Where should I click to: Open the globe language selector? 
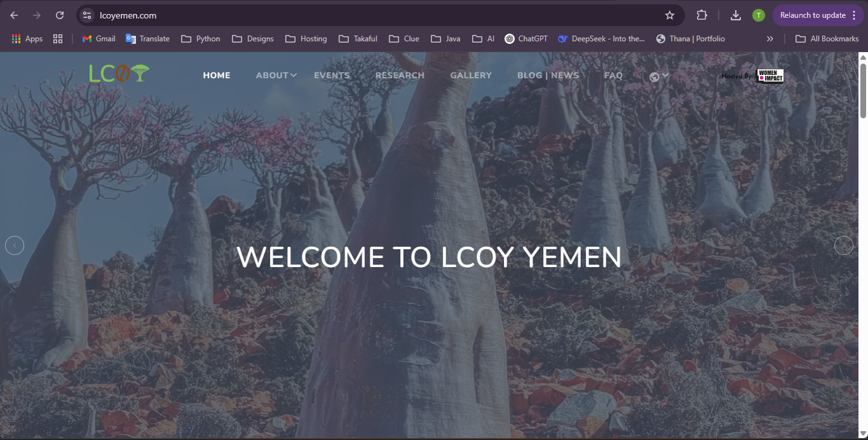[658, 76]
